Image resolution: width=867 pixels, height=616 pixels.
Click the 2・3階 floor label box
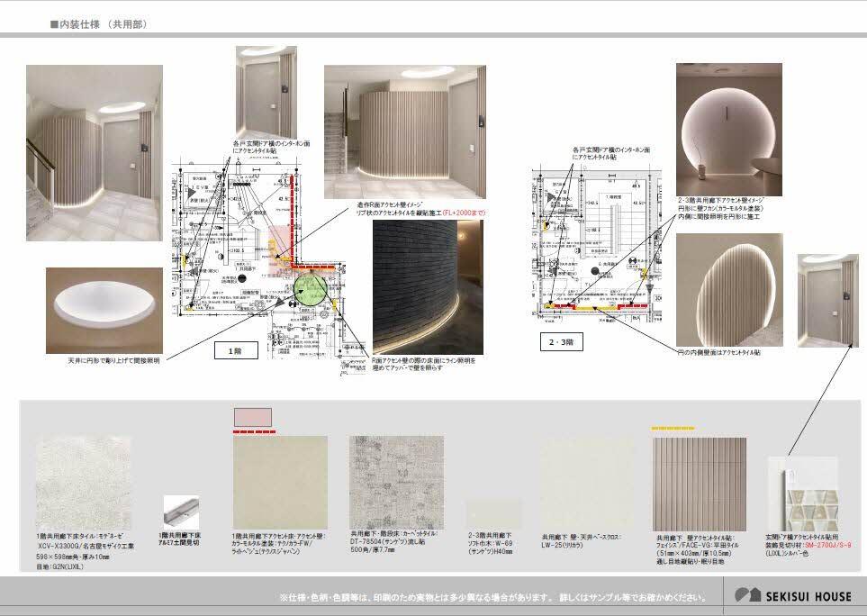563,342
